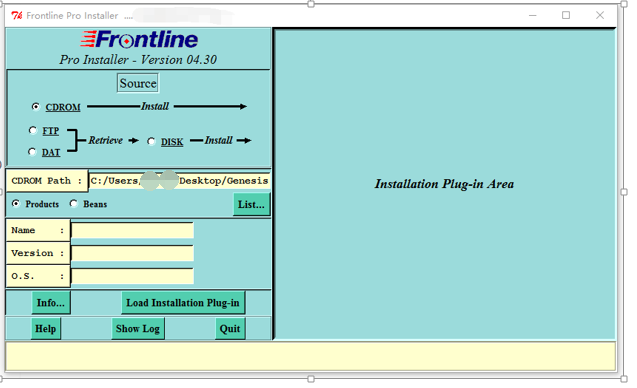Select the CDROM source radio button

(x=36, y=106)
